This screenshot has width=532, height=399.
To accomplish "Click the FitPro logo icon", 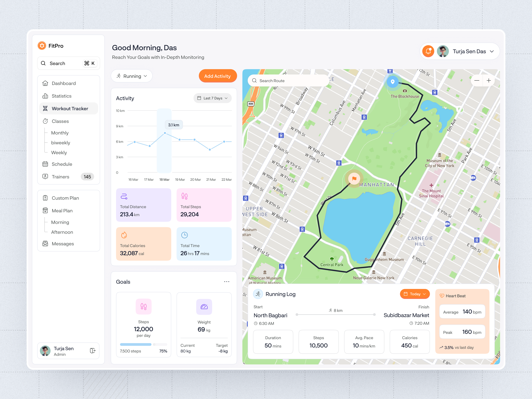I will (x=42, y=46).
